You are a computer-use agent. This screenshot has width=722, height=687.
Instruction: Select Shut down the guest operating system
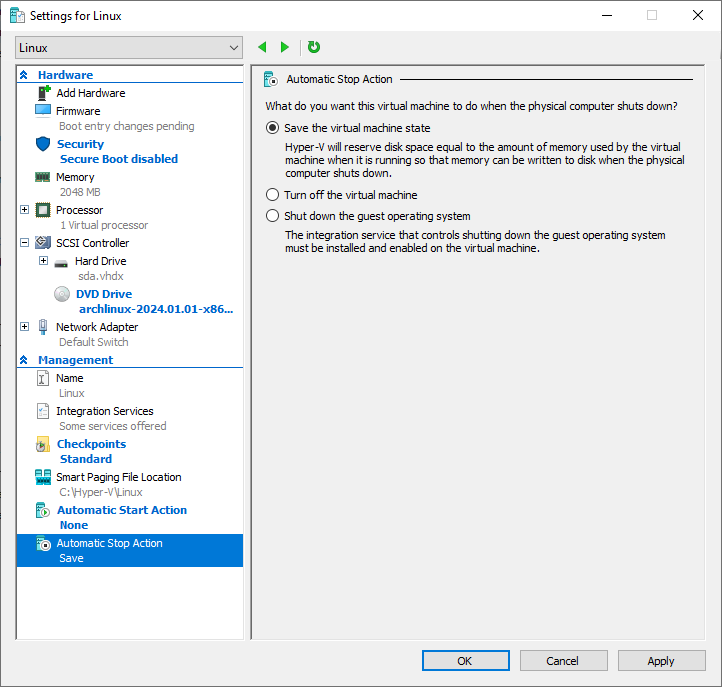272,215
